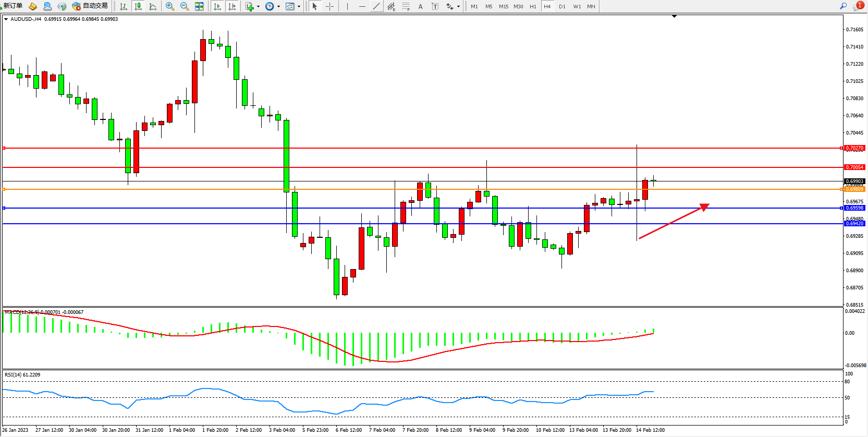This screenshot has height=437, width=868.
Task: Click the zoom out magnifier icon
Action: (x=184, y=6)
